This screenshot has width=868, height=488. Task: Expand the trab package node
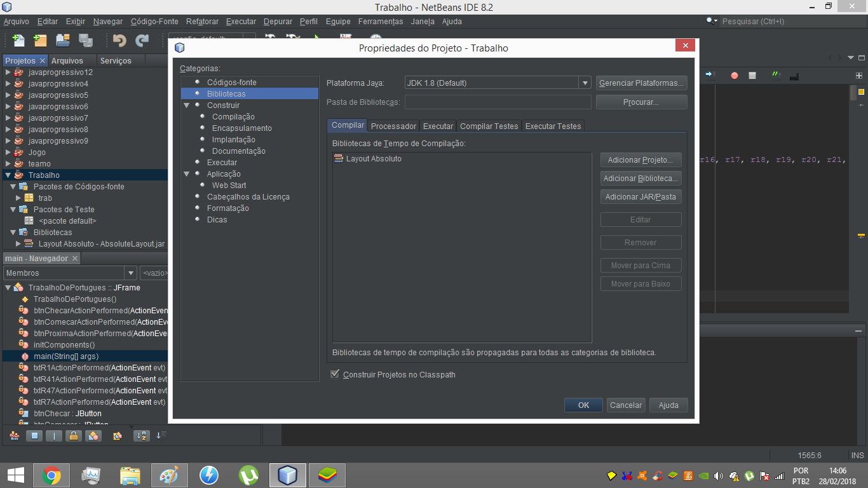[18, 198]
